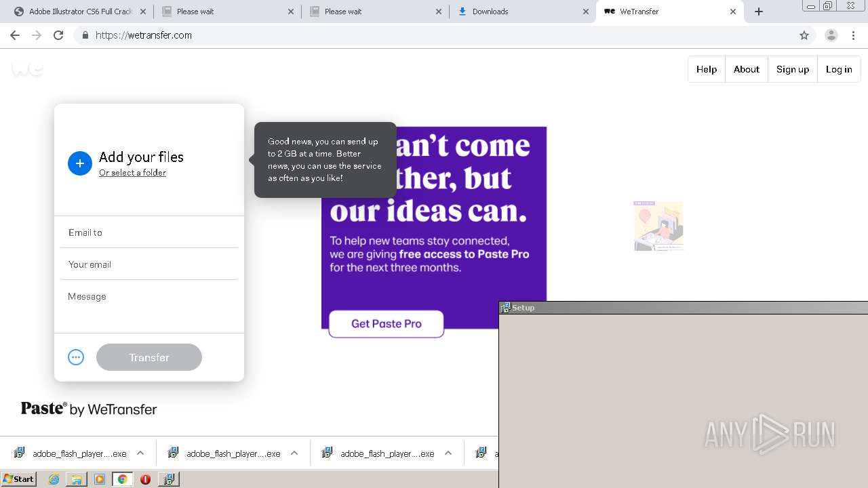
Task: Open file explorer folder in taskbar
Action: [77, 479]
